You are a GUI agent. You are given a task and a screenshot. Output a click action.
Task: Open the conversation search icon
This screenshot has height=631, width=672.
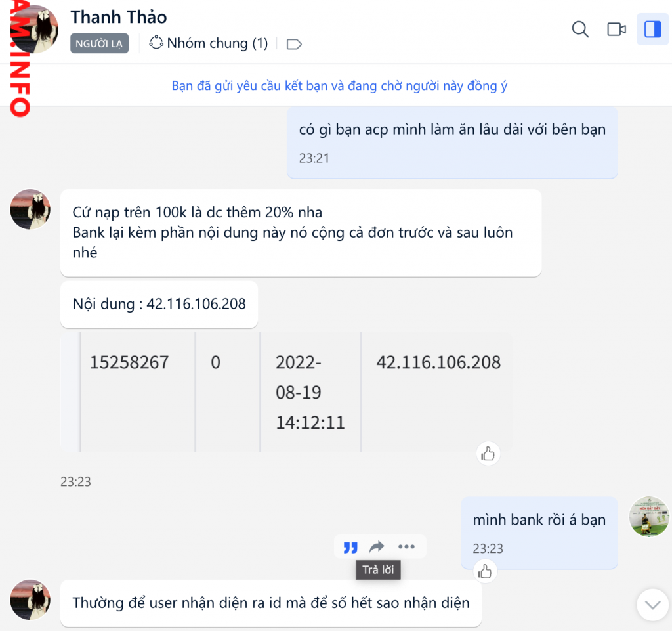[x=580, y=29]
